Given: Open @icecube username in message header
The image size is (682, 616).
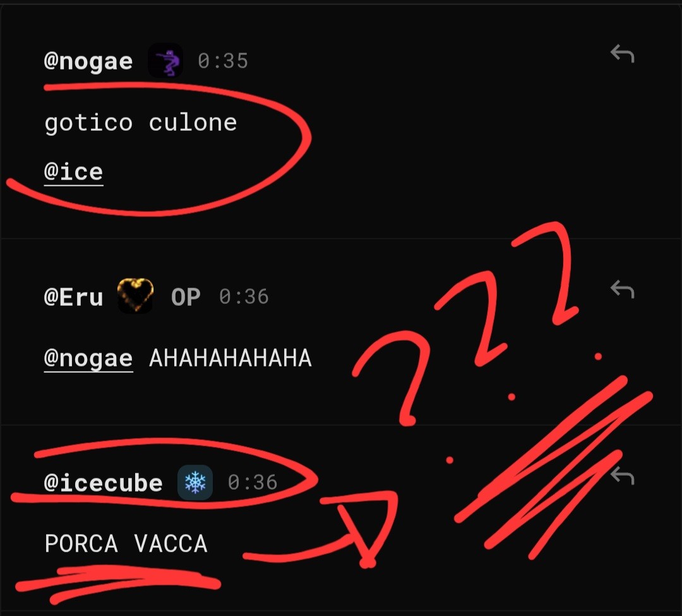Looking at the screenshot, I should [104, 483].
